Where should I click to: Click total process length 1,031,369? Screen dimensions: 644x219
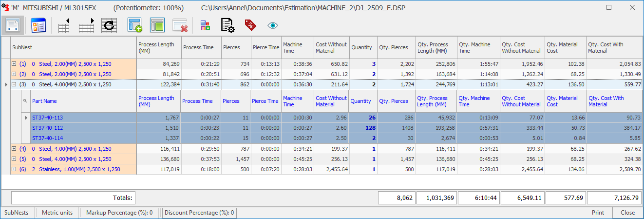436,198
